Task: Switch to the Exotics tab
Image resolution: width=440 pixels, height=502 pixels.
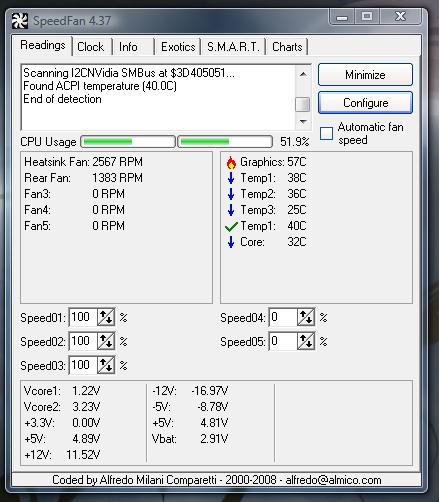Action: 178,47
